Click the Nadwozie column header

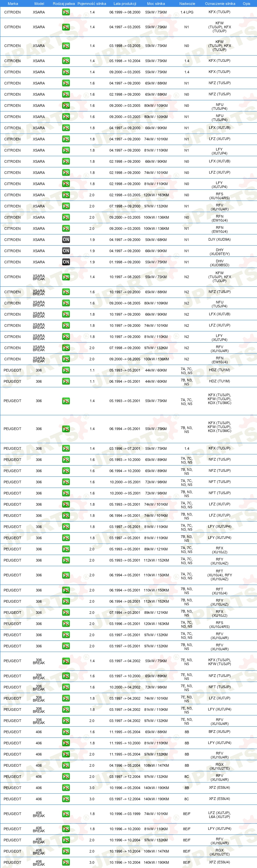point(187,4)
